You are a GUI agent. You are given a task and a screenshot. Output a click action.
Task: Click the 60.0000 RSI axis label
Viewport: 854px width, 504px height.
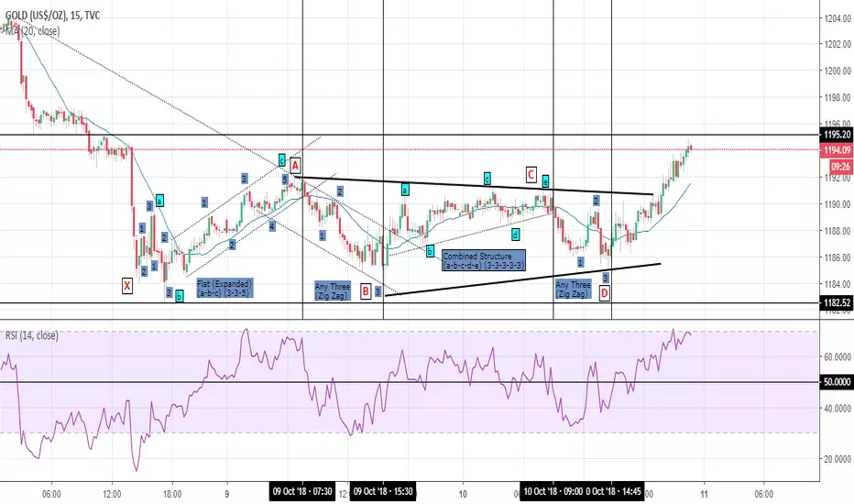(x=838, y=356)
